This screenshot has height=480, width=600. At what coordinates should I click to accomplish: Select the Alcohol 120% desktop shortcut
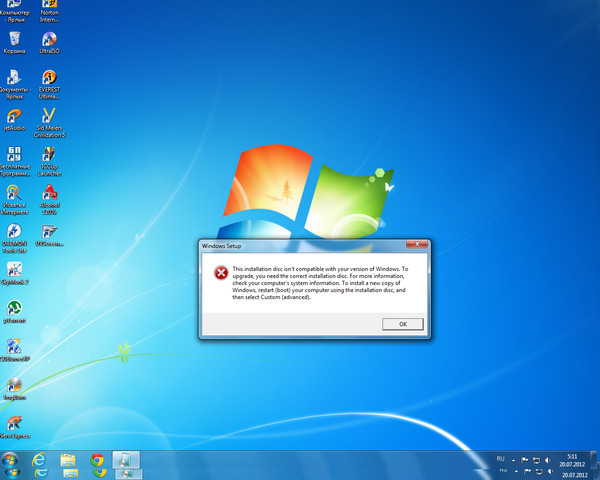[x=49, y=200]
